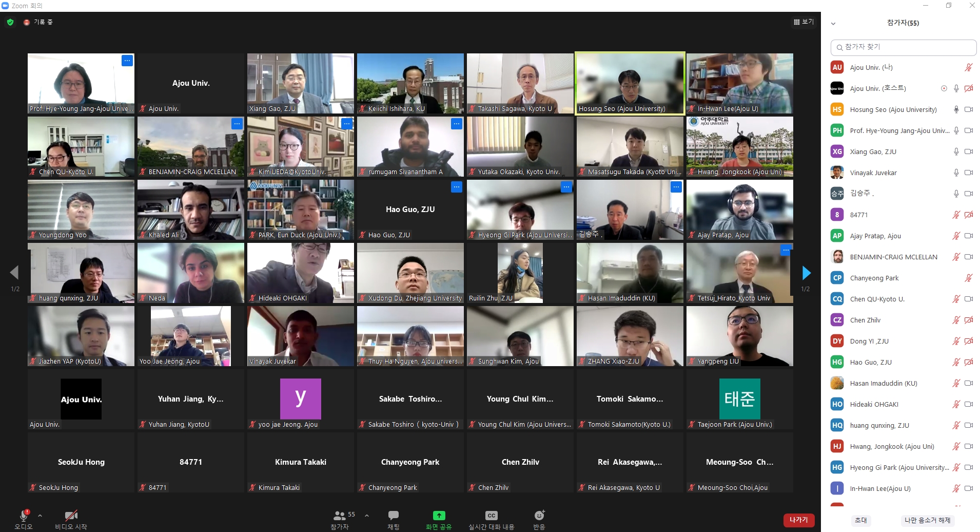Click Hosung Seo camera icon in list
This screenshot has width=980, height=532.
click(969, 109)
